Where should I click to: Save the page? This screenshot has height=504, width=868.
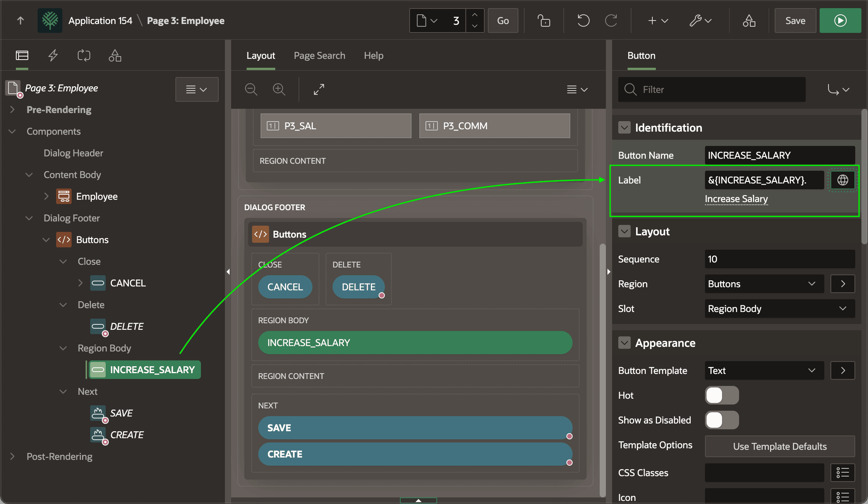(x=795, y=21)
